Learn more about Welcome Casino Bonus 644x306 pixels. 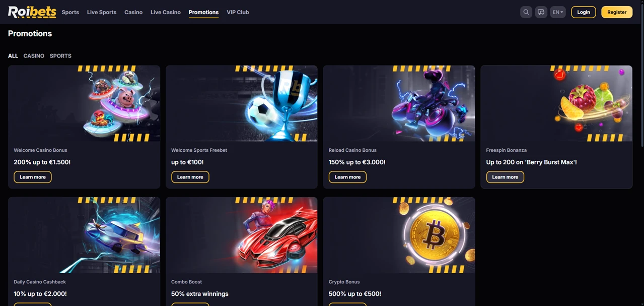(x=33, y=177)
